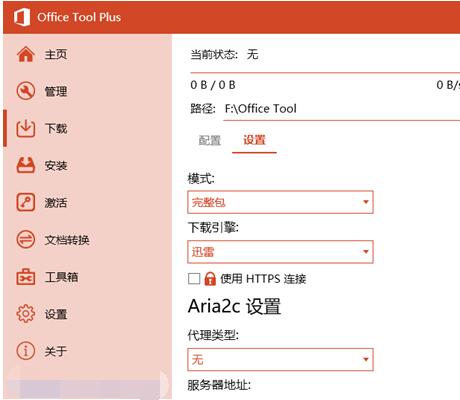Screen dimensions: 460x400
Task: Switch to the 配置 tab
Action: 210,140
